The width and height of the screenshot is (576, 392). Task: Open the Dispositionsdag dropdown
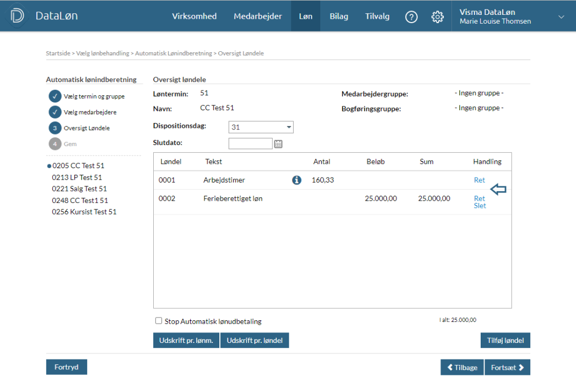(261, 127)
